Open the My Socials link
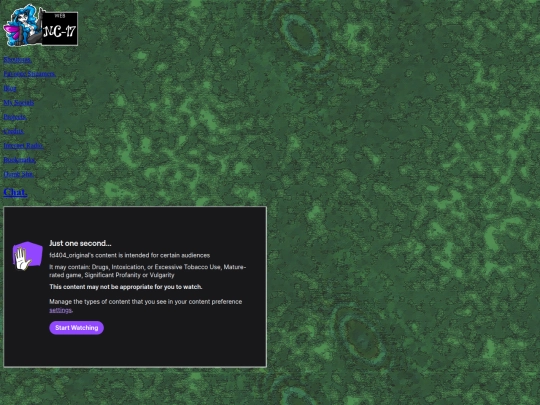This screenshot has width=540, height=405. (19, 103)
